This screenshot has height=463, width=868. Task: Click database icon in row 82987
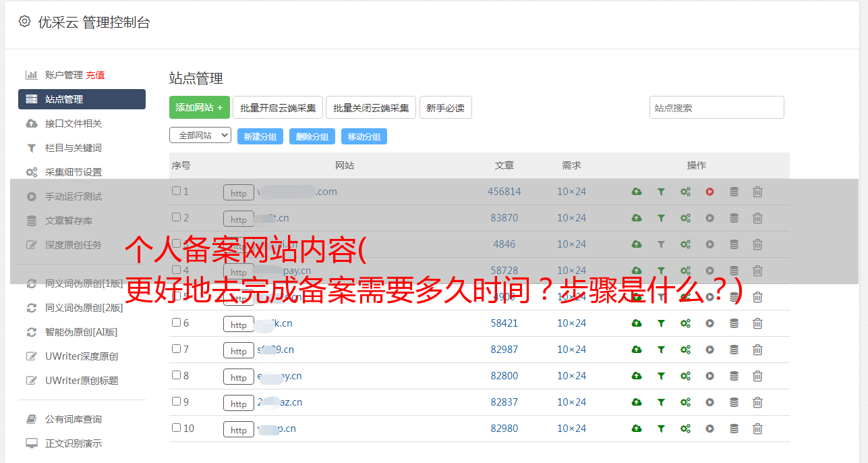point(734,350)
